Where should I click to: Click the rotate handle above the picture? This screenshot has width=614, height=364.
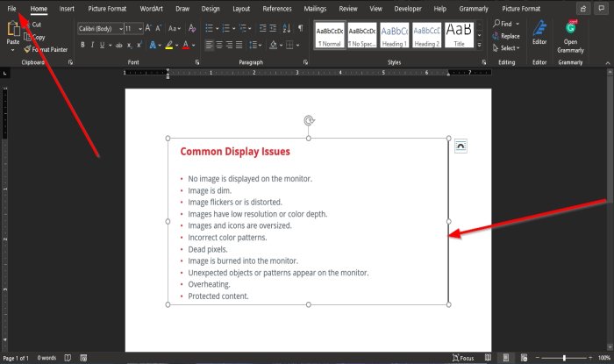click(308, 120)
